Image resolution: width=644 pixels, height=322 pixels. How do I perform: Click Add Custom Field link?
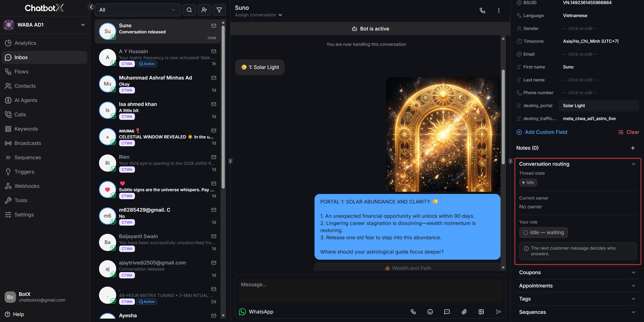pos(542,132)
